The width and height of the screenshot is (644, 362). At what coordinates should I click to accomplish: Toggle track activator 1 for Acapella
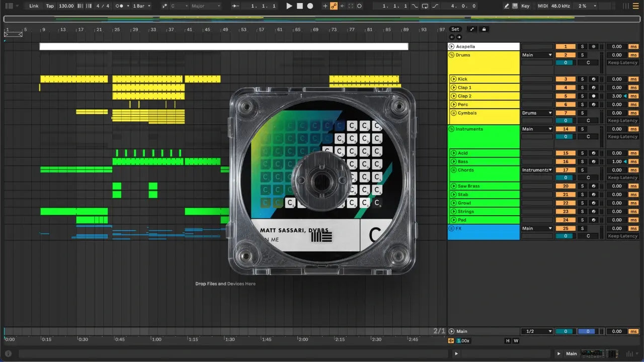point(566,46)
